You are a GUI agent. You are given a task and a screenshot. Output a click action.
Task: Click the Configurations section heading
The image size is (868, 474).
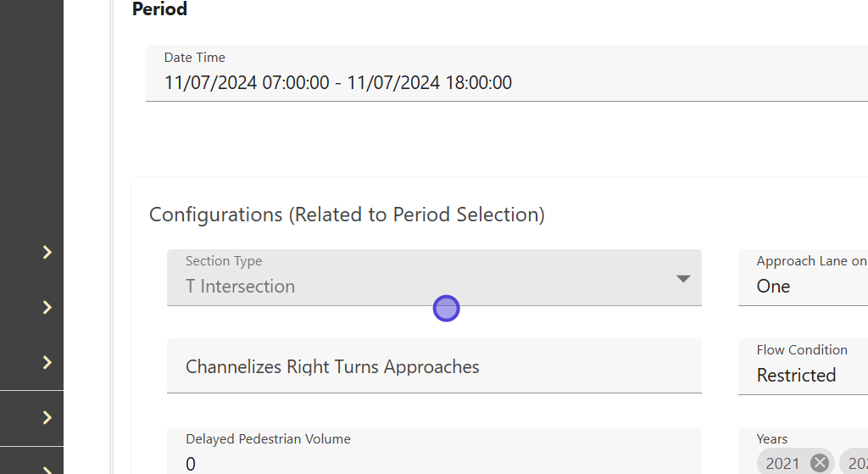pos(347,215)
